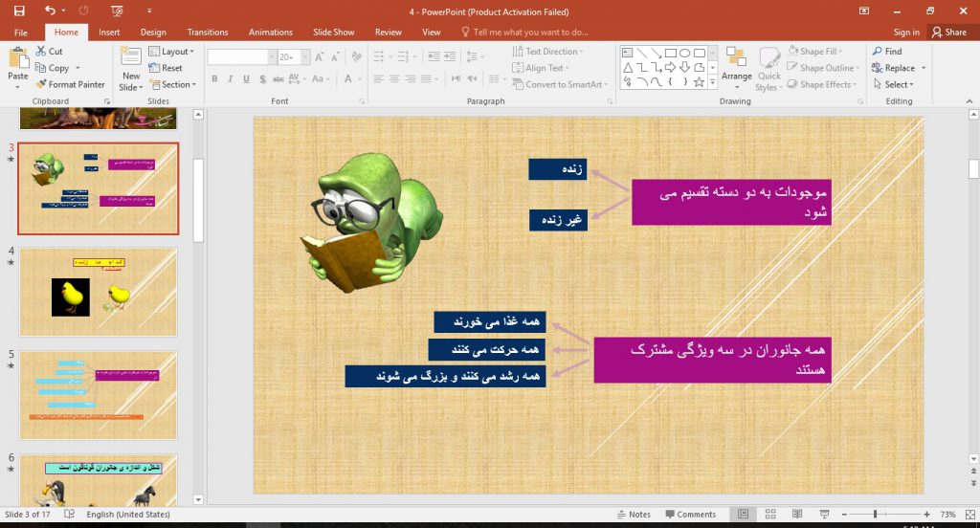Click the Save icon in title bar
Screen dimensions: 980x528
(19, 11)
